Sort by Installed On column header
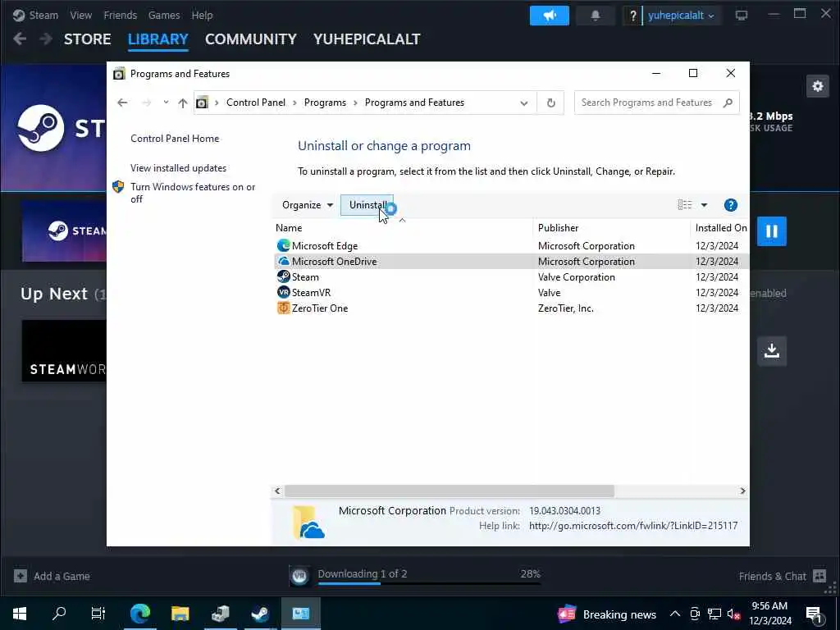 720,228
